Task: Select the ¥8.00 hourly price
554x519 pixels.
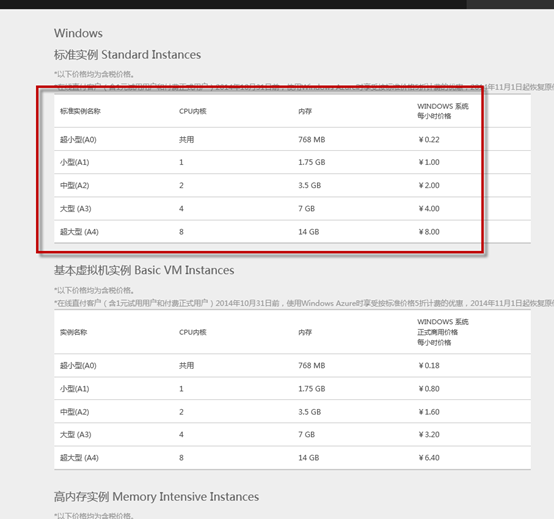Action: point(429,232)
